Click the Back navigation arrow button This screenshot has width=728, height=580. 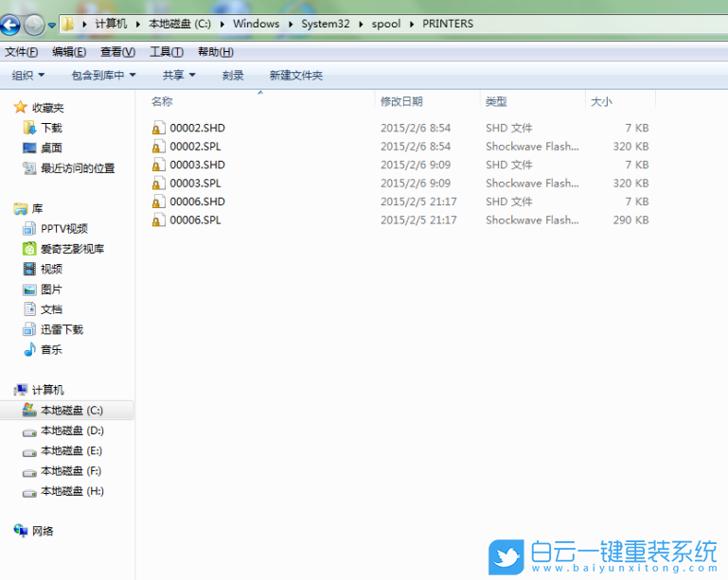click(x=10, y=26)
